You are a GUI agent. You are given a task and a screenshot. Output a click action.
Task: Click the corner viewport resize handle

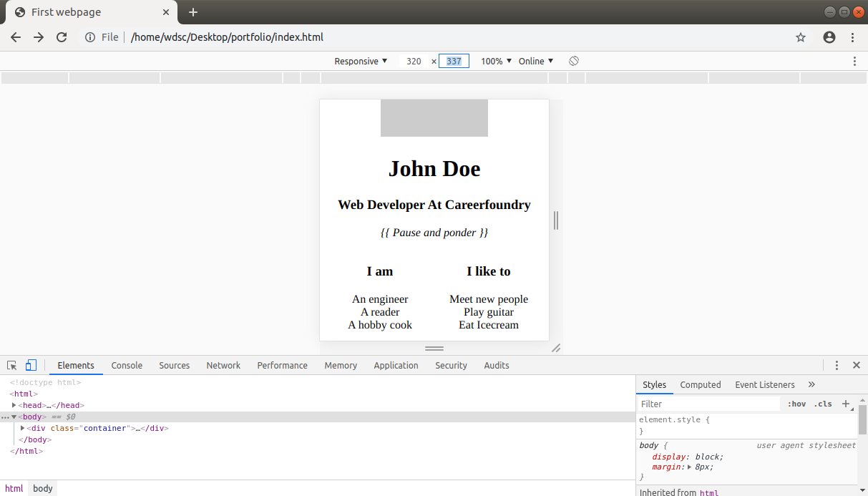pos(556,348)
